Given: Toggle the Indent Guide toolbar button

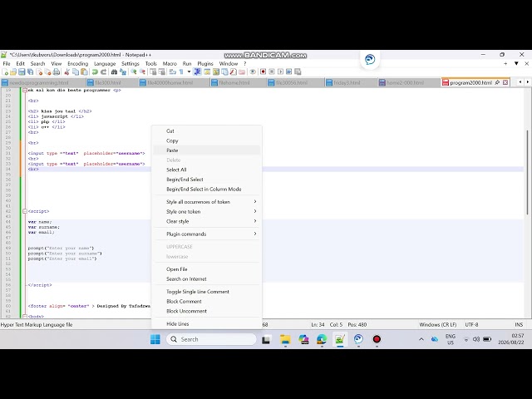Looking at the screenshot, I should (x=197, y=72).
